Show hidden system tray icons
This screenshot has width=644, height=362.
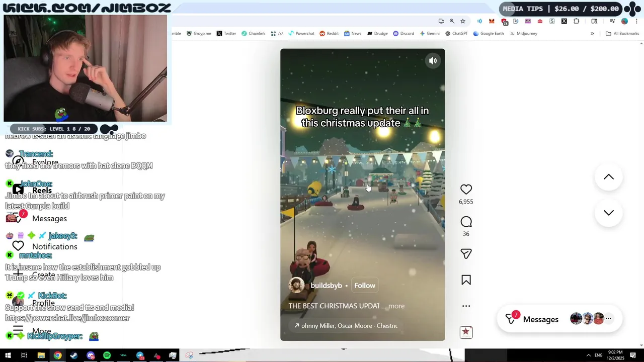coord(589,355)
